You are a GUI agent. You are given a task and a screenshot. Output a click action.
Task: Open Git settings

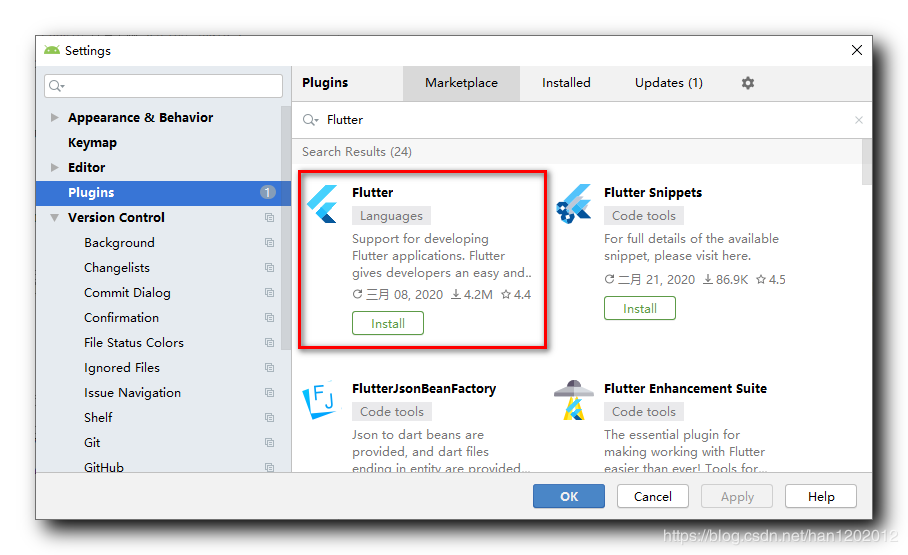tap(92, 443)
